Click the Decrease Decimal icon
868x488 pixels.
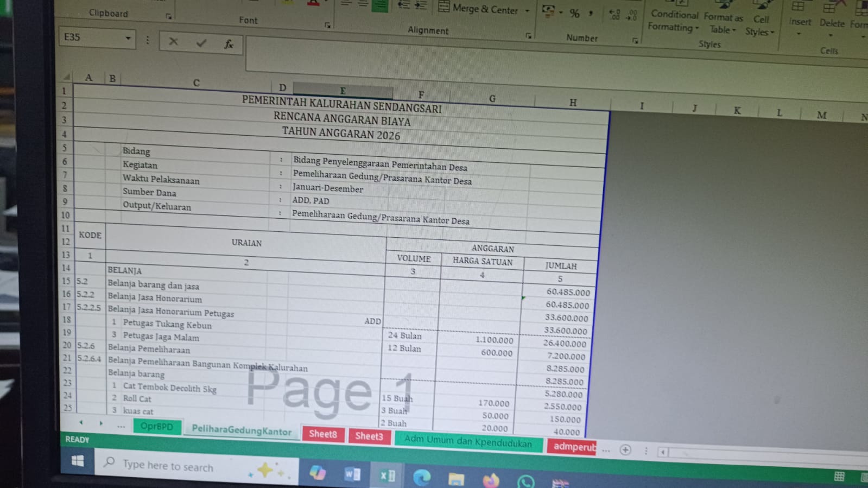631,15
